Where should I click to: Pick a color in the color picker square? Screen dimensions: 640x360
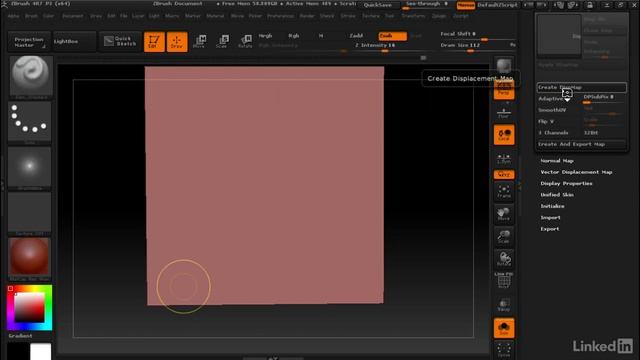tap(29, 308)
